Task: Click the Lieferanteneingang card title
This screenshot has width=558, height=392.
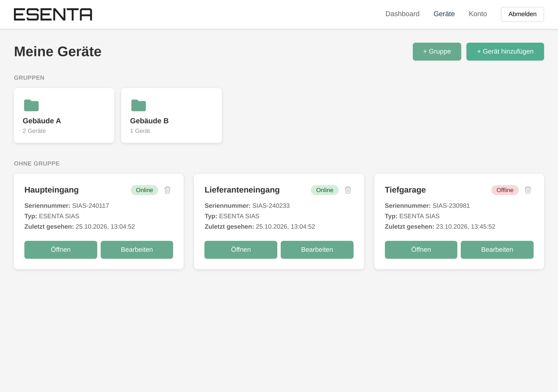Action: [x=242, y=190]
